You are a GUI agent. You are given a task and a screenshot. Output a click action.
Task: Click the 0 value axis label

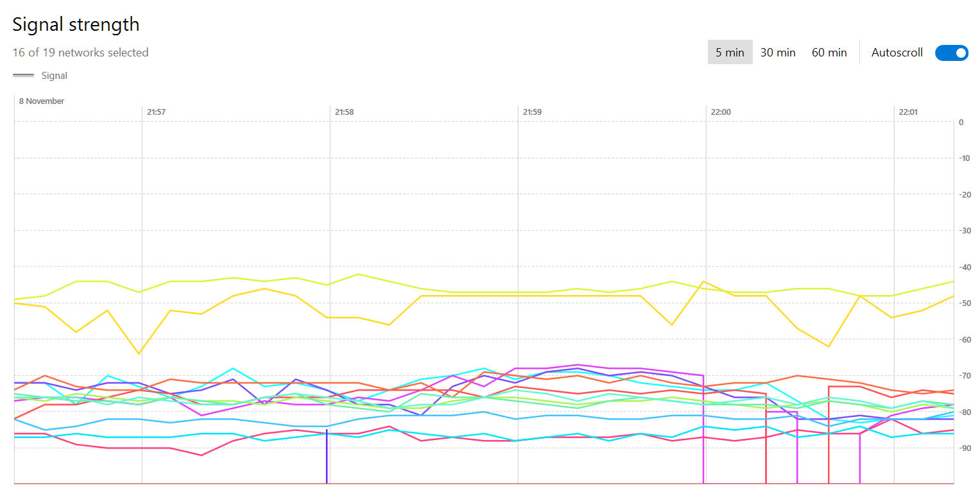click(x=961, y=122)
